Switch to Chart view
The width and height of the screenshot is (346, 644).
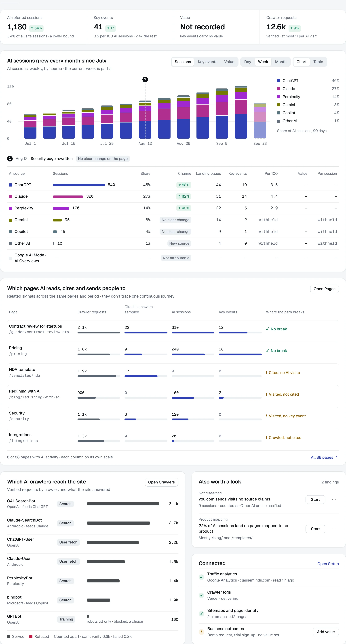(301, 62)
